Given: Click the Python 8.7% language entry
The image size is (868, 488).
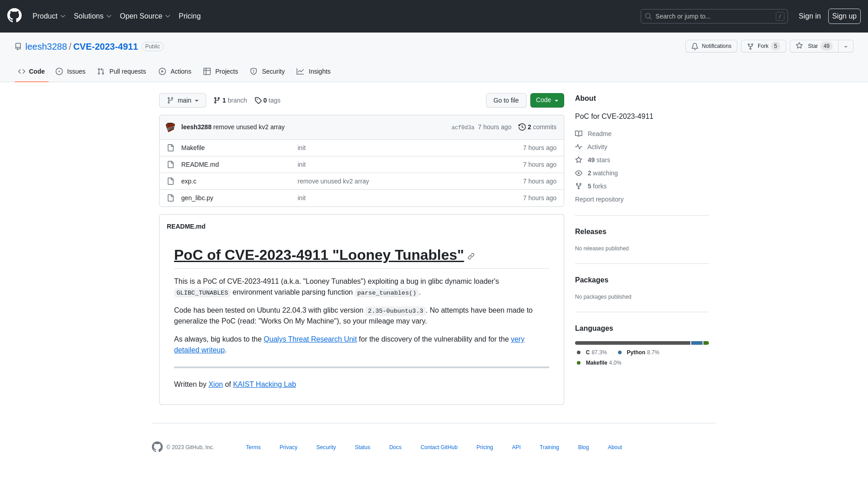Looking at the screenshot, I should click(638, 352).
